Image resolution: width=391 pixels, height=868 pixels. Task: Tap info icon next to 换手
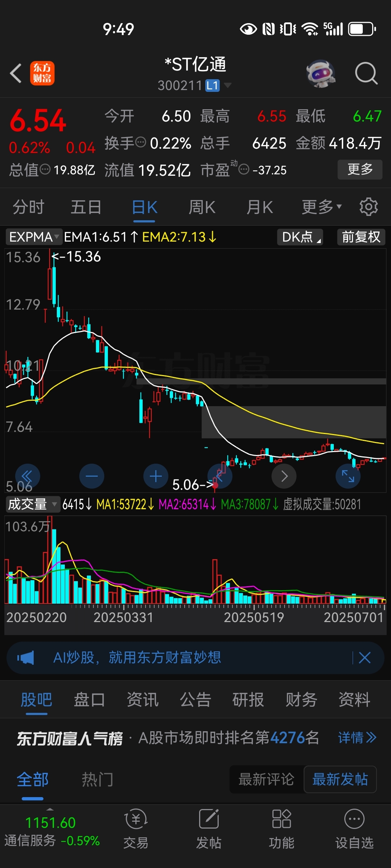(x=140, y=142)
